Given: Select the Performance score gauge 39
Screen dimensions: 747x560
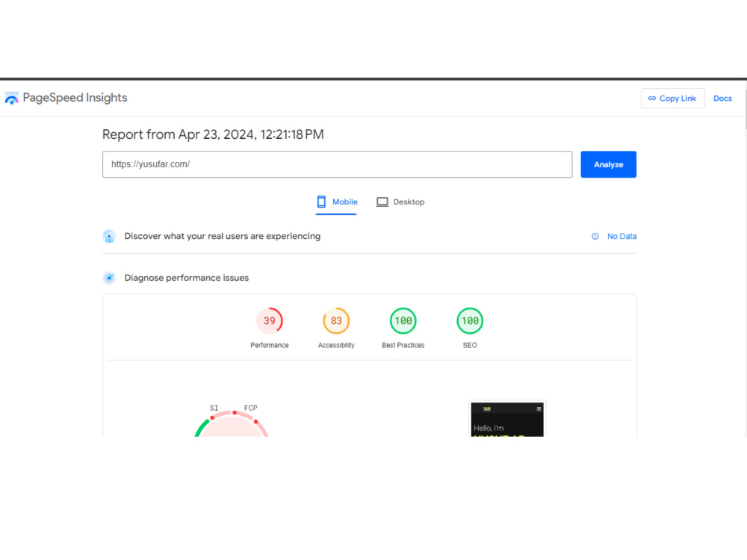Looking at the screenshot, I should (x=270, y=321).
